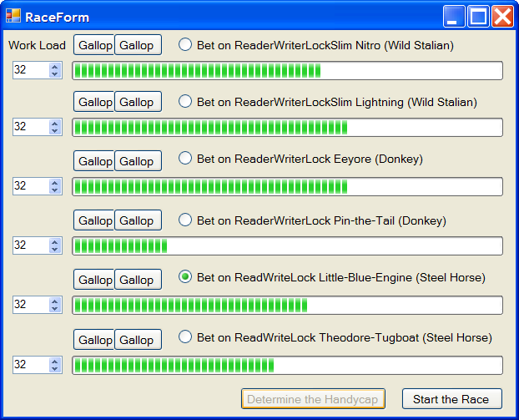Decrease Nitro work load with down arrow
This screenshot has height=420, width=519.
click(55, 74)
